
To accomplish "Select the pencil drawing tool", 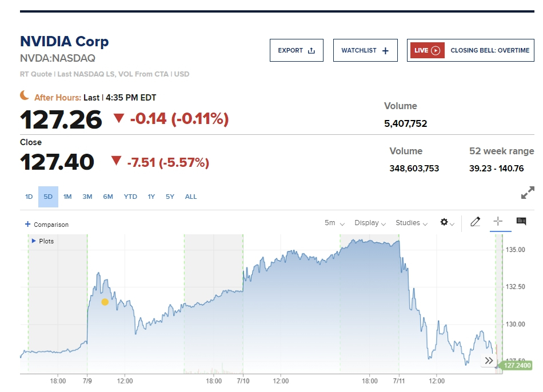I will pos(475,222).
